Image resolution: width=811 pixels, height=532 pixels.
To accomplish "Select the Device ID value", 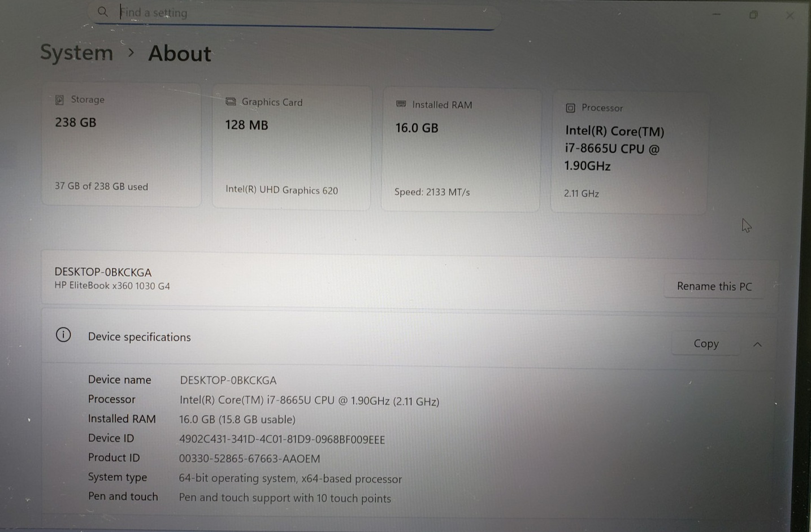I will (x=281, y=439).
